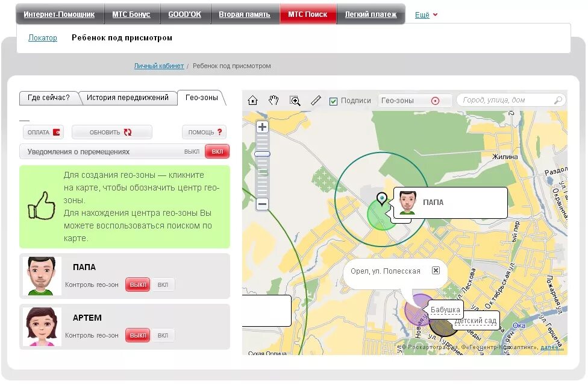The height and width of the screenshot is (384, 588).
Task: Click the Жилина place label on map
Action: [x=505, y=157]
